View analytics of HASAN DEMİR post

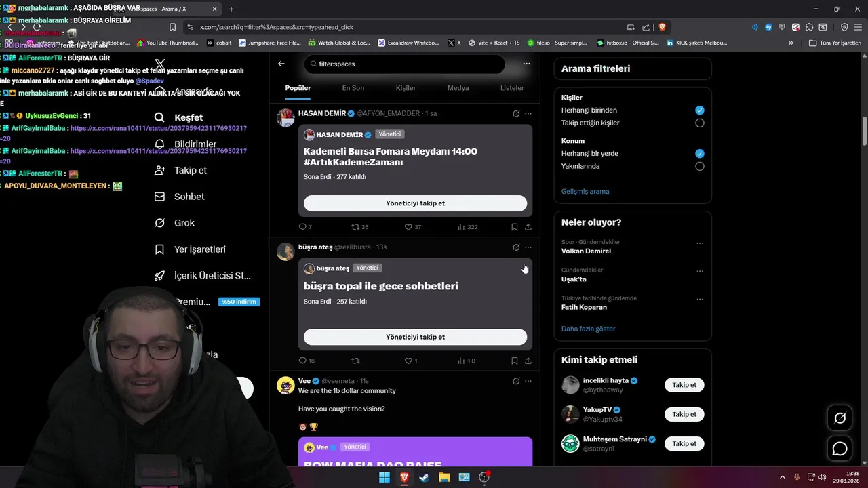(x=468, y=227)
